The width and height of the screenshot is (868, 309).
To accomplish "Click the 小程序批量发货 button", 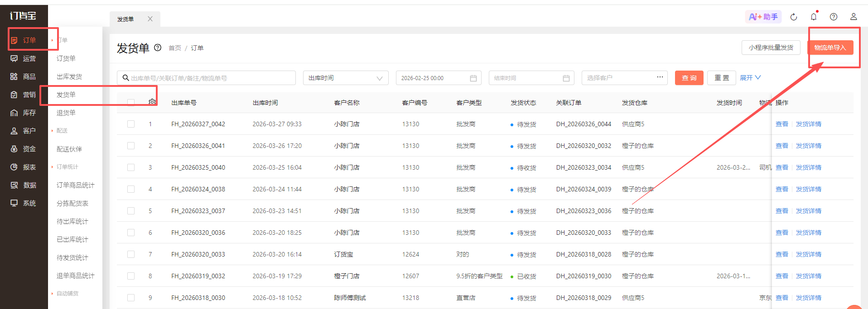I will point(771,48).
